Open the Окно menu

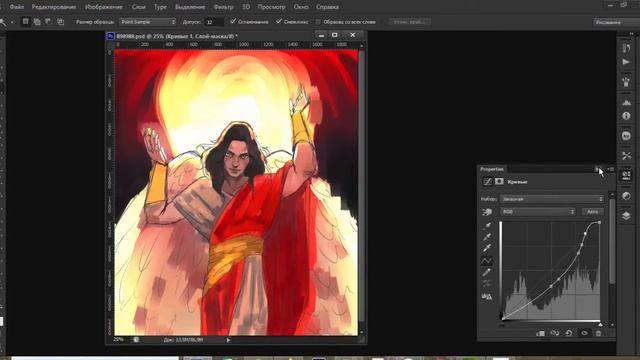pos(301,7)
